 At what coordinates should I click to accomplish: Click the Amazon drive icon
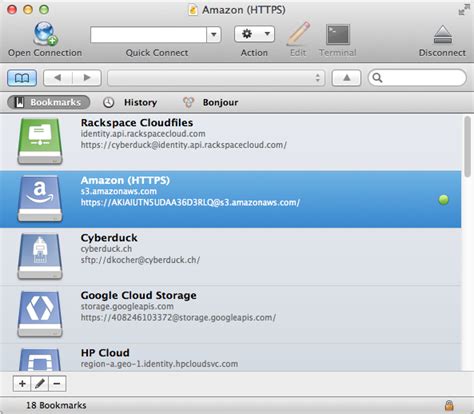[x=40, y=199]
